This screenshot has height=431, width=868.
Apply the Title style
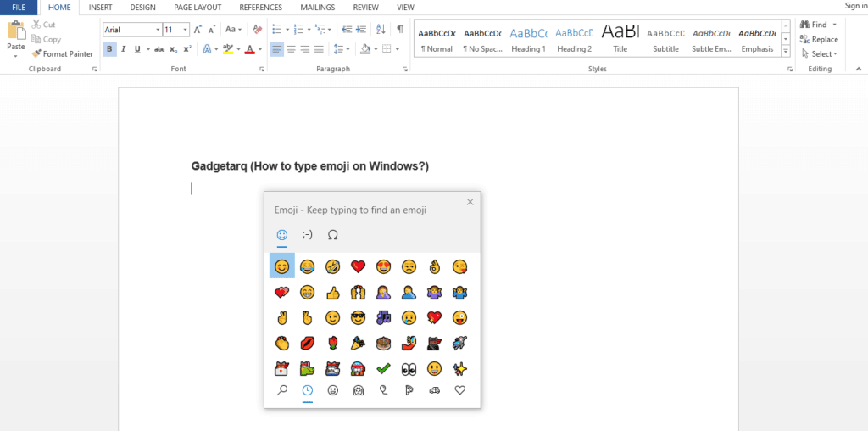point(620,38)
